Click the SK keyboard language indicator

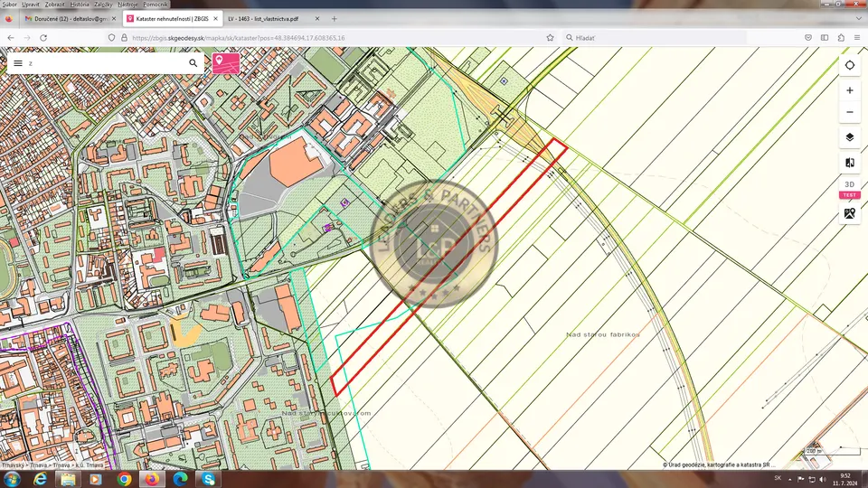coord(778,478)
